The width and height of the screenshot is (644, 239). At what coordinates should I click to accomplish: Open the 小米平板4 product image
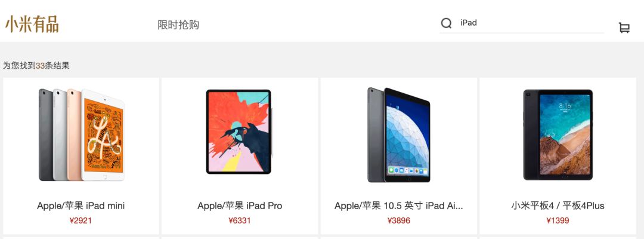click(x=558, y=134)
